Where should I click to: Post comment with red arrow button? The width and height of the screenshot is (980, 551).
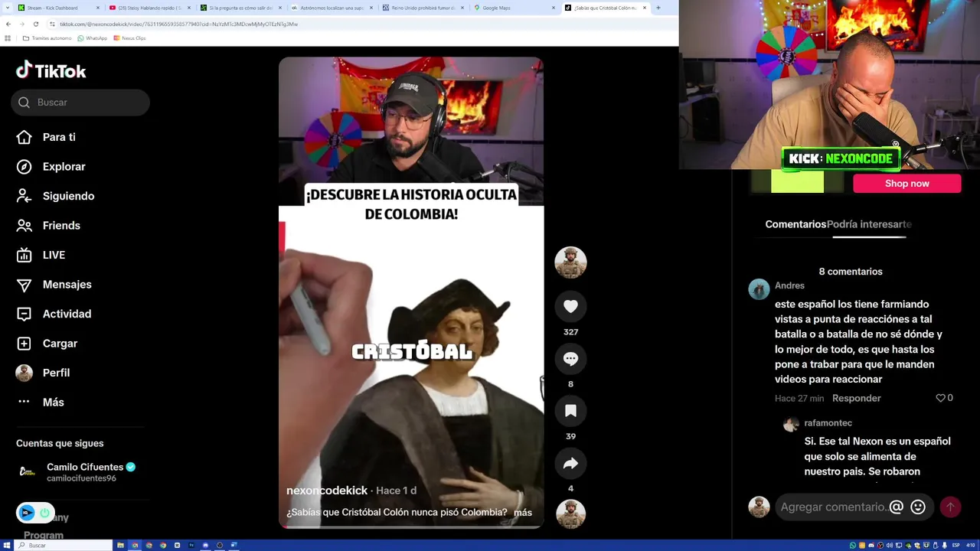tap(950, 507)
